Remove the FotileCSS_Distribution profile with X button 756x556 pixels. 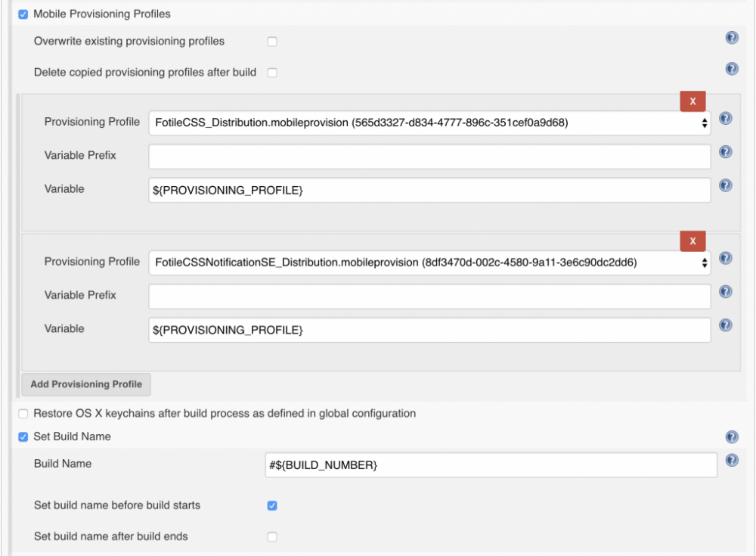pyautogui.click(x=692, y=101)
